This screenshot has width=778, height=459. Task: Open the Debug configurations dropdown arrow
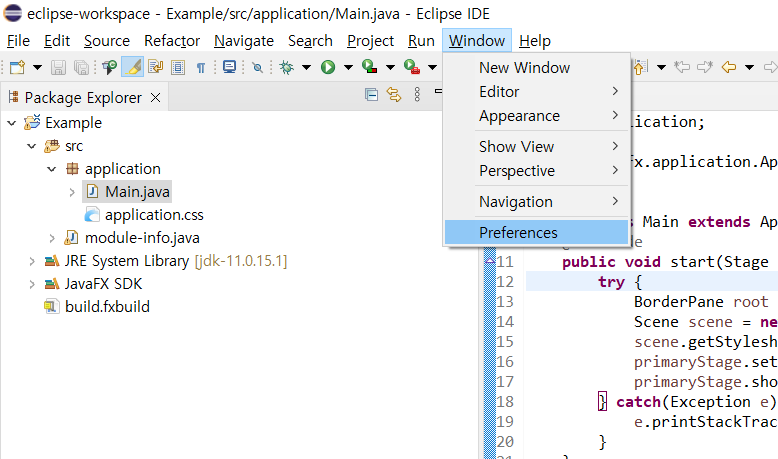pos(306,67)
